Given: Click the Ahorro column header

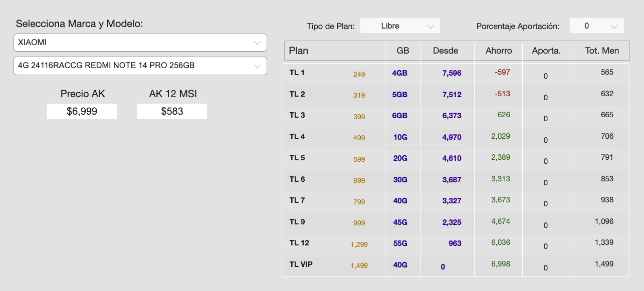Looking at the screenshot, I should [x=499, y=51].
